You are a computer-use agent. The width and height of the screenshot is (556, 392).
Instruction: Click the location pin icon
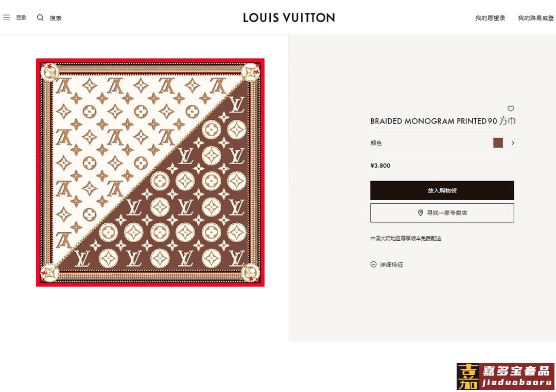coord(421,212)
